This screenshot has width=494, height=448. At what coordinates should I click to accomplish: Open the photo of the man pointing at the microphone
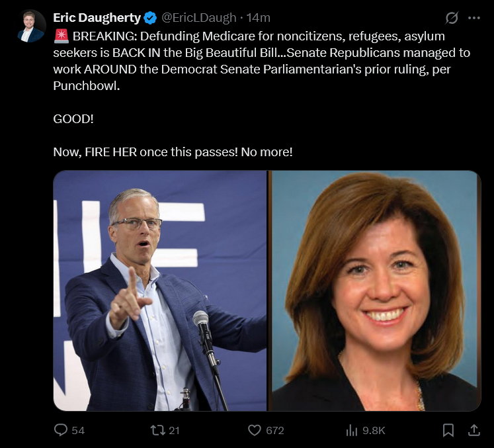coord(160,291)
